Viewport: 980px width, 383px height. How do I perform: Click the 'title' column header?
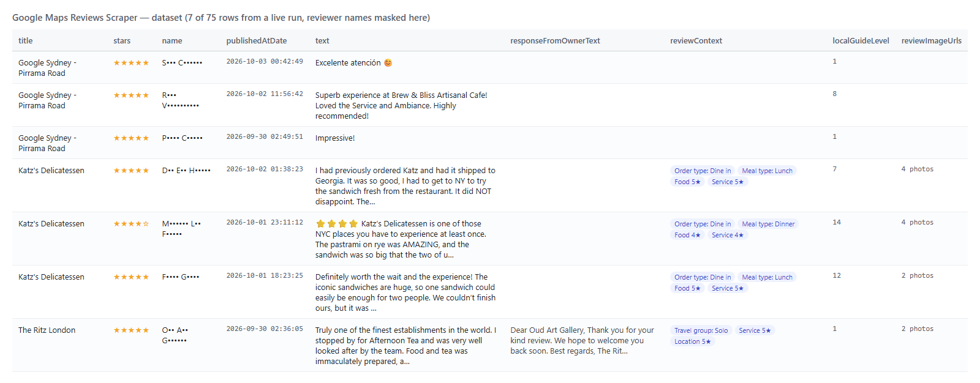(25, 41)
